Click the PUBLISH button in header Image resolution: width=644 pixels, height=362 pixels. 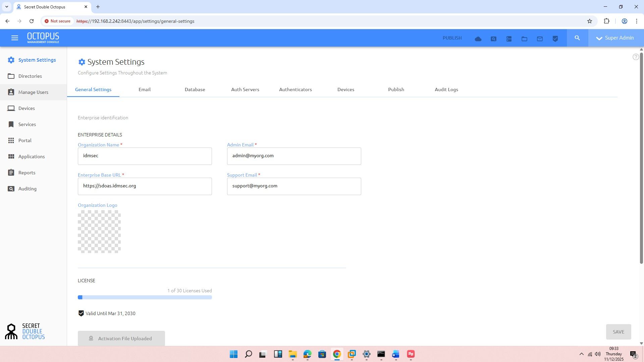click(452, 38)
